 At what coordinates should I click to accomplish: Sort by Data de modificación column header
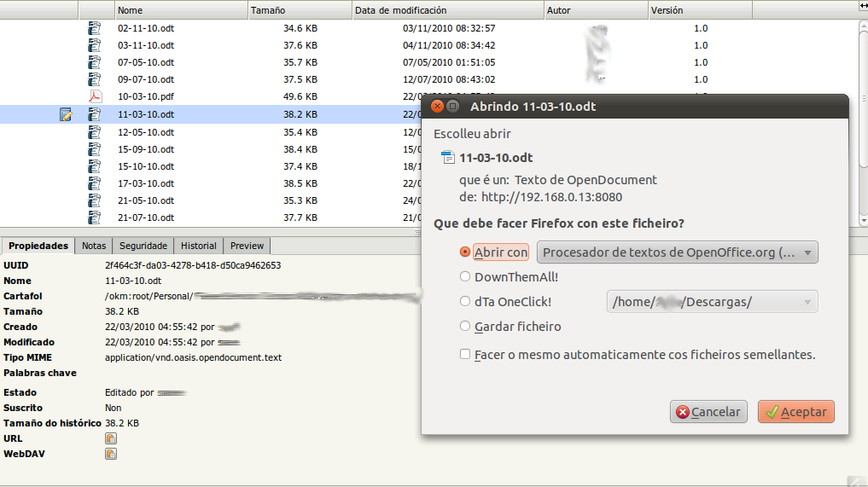pos(448,10)
